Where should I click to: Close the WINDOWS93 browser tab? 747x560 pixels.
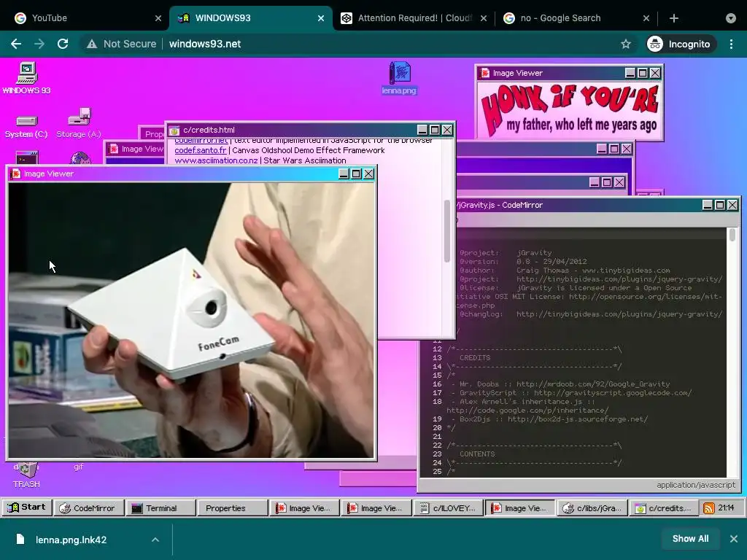click(321, 18)
